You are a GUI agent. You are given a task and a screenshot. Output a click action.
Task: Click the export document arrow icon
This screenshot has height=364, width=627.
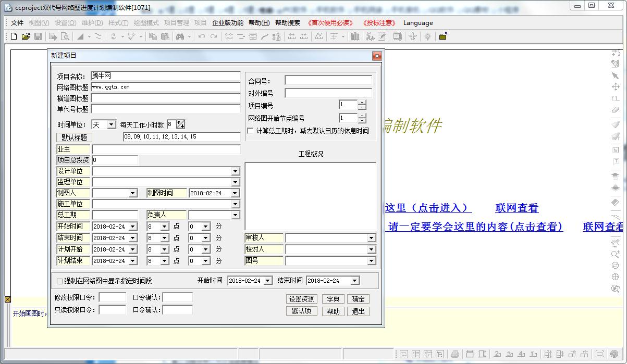tap(53, 36)
